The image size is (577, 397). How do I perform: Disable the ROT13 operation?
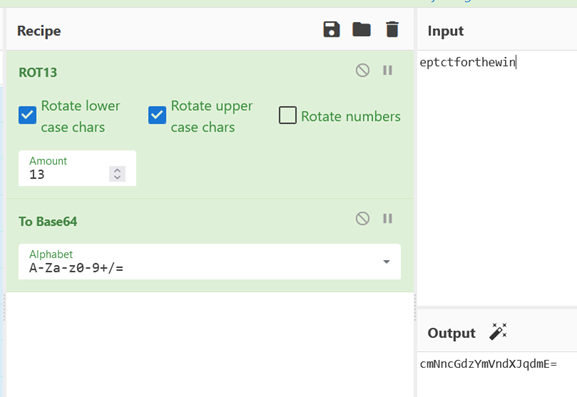362,70
